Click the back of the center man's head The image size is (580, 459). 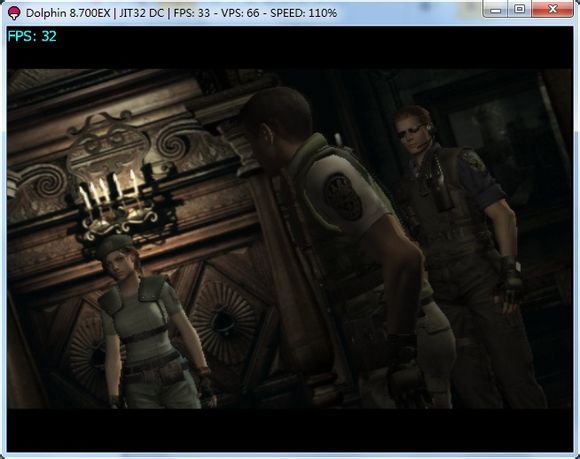(281, 115)
